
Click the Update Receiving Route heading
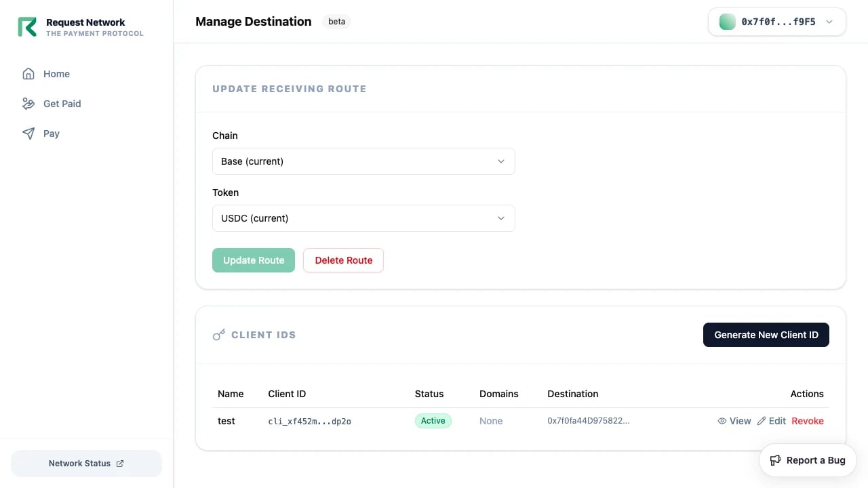coord(290,89)
